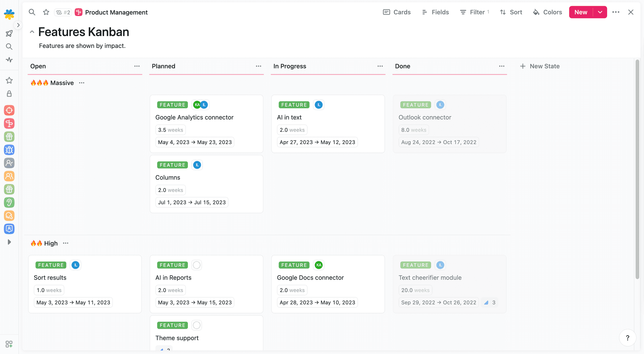Screen dimensions: 644x354
Task: Click the IL avatar on the Columns card
Action: 197,165
